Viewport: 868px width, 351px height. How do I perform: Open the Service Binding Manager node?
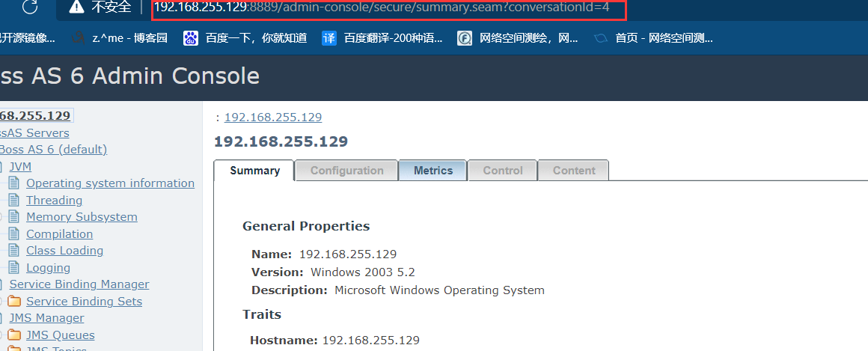(x=79, y=284)
